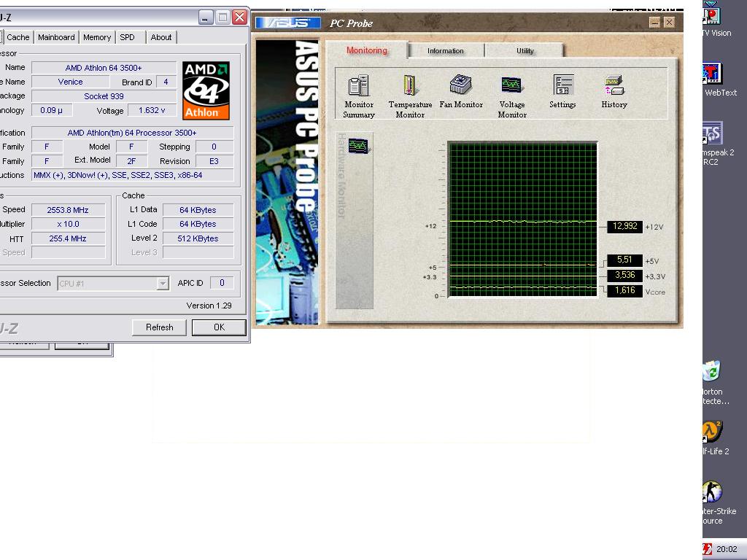Screen dimensions: 747x560
Task: Click the multiplier value x 10.0
Action: point(68,224)
